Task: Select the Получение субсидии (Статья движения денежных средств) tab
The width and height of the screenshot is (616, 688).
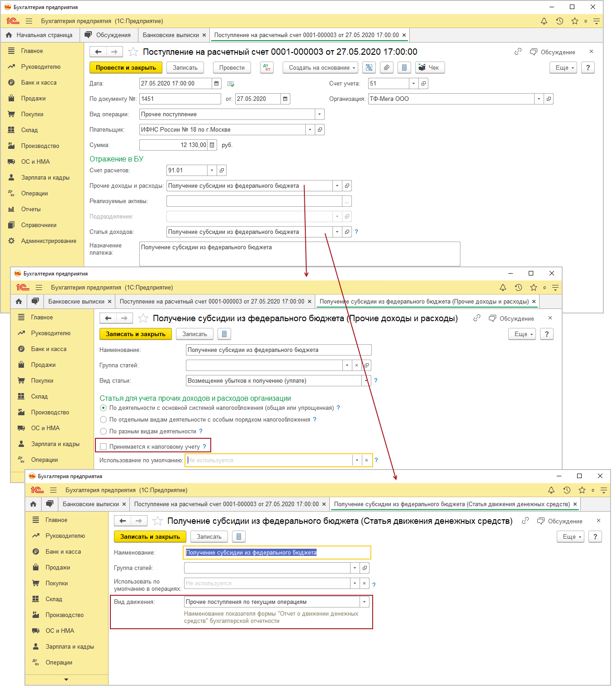Action: coord(452,504)
